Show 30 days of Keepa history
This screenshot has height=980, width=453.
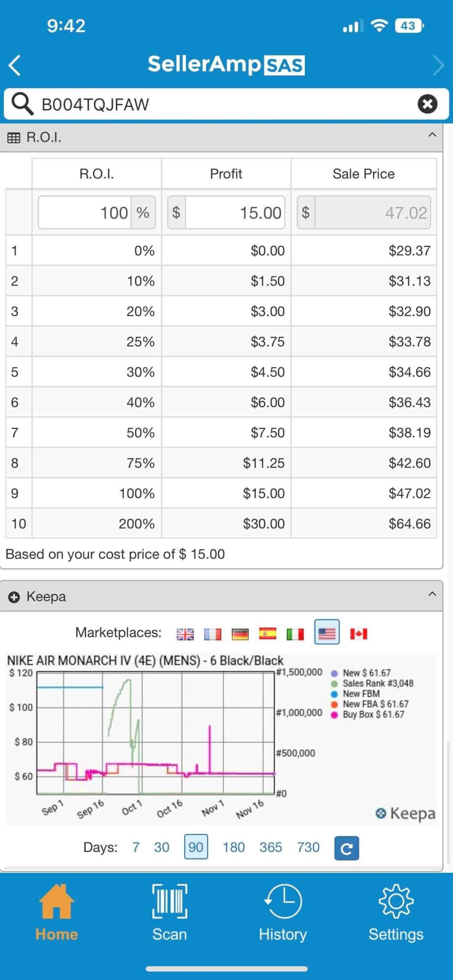[x=162, y=848]
